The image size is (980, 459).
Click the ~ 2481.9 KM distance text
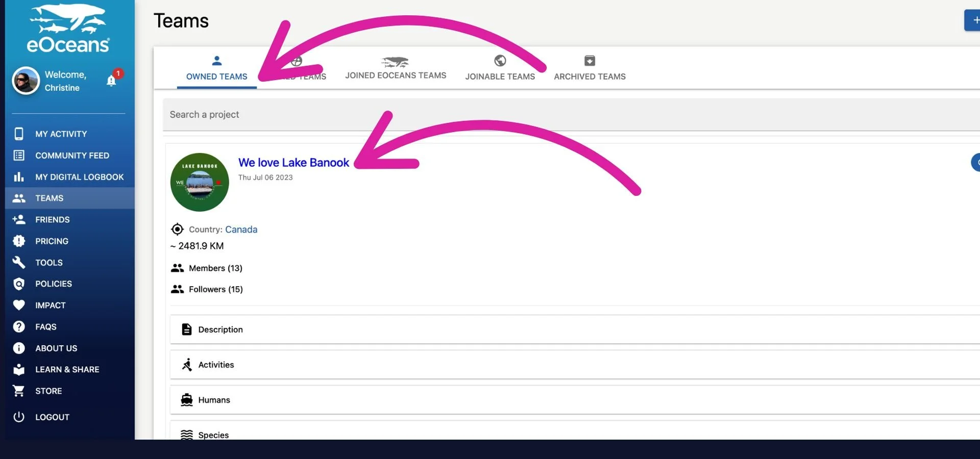tap(197, 246)
